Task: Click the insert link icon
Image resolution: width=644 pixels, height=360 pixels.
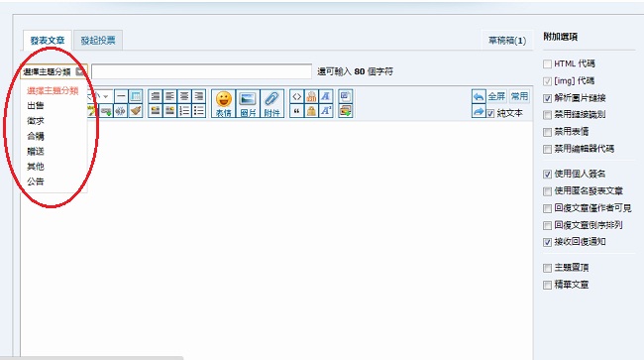Action: click(106, 110)
